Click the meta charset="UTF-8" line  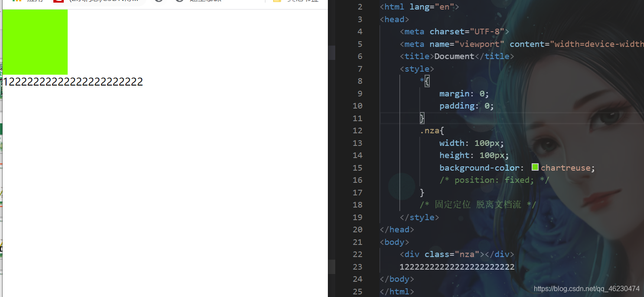(x=454, y=31)
